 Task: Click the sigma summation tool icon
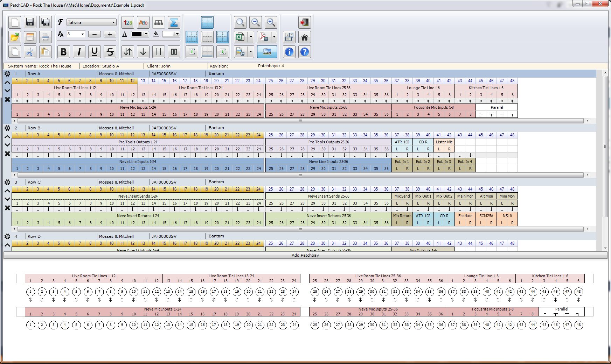174,22
